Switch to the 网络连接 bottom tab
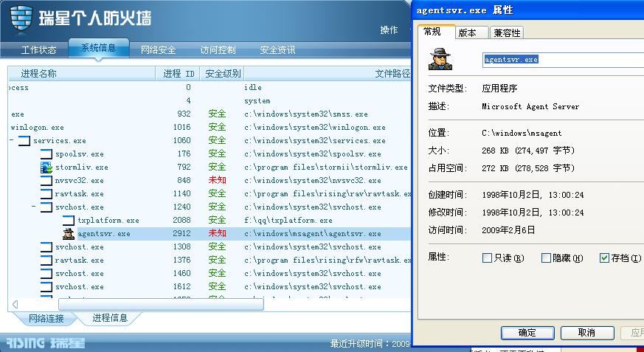This screenshot has height=352, width=644. click(46, 319)
